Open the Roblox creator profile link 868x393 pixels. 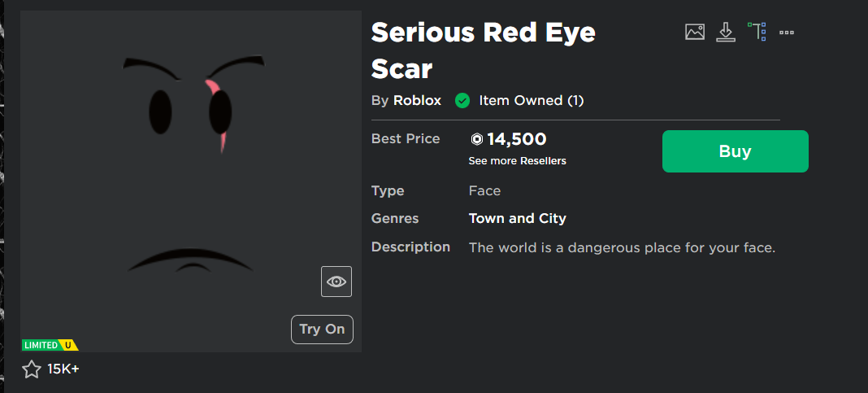pos(417,101)
